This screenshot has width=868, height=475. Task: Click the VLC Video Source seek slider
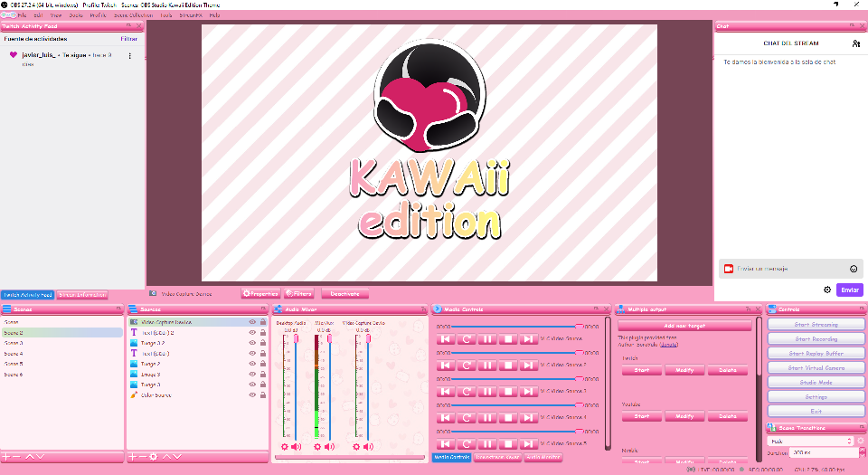pyautogui.click(x=517, y=327)
